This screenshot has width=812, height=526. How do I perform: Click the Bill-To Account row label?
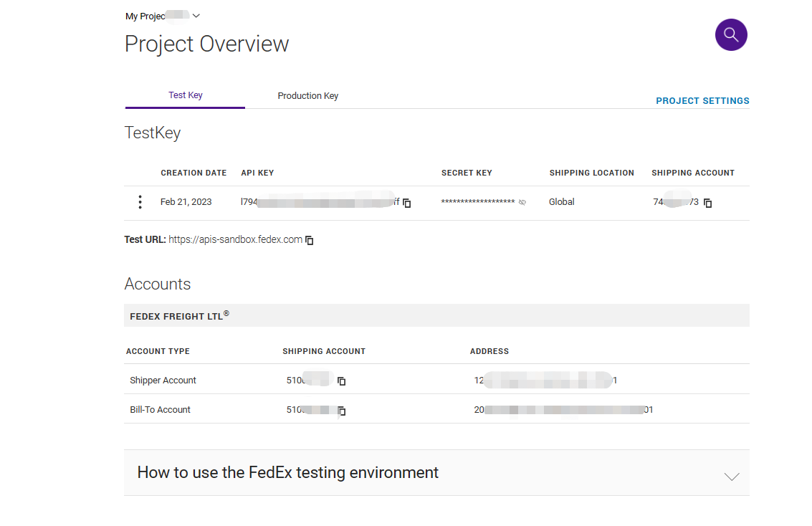click(x=160, y=409)
